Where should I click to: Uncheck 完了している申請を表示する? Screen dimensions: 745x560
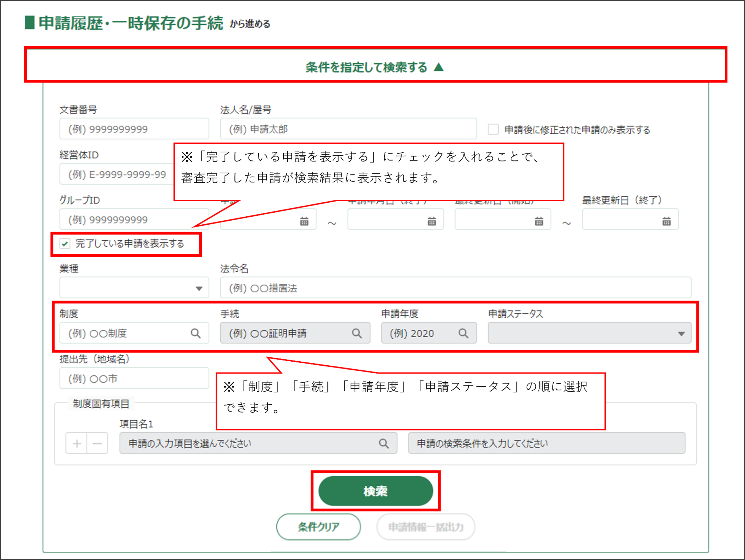pos(65,243)
